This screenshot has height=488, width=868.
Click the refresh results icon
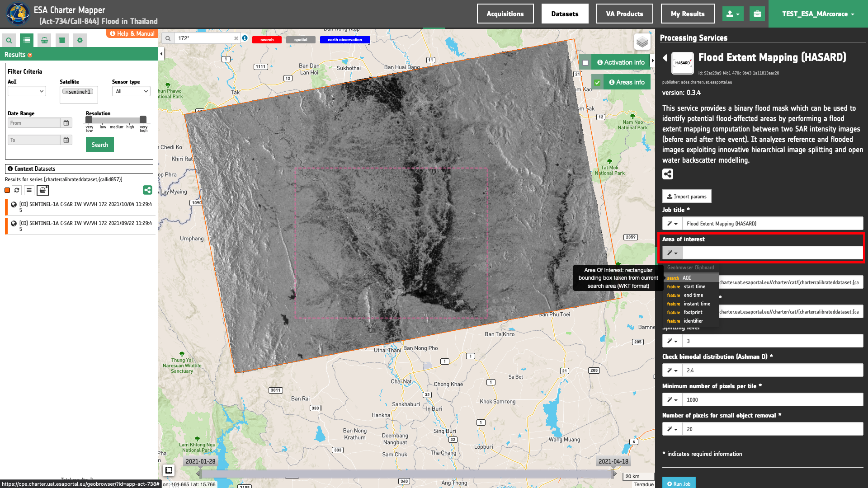17,190
